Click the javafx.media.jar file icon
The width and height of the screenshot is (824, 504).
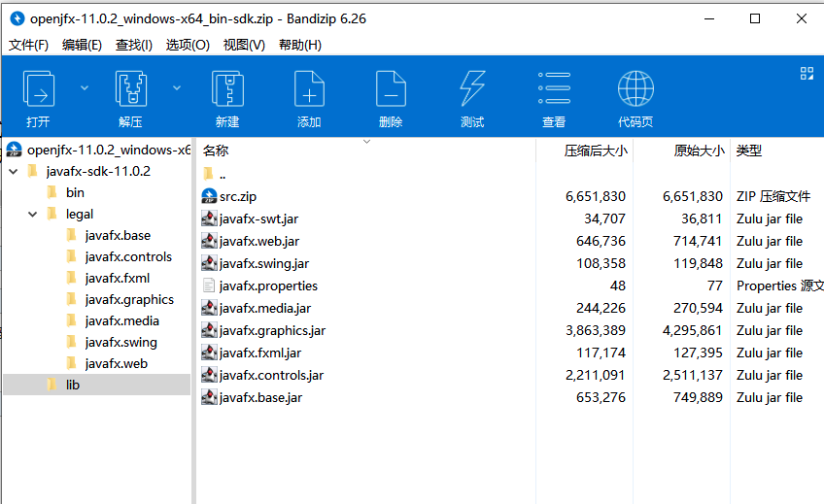209,308
